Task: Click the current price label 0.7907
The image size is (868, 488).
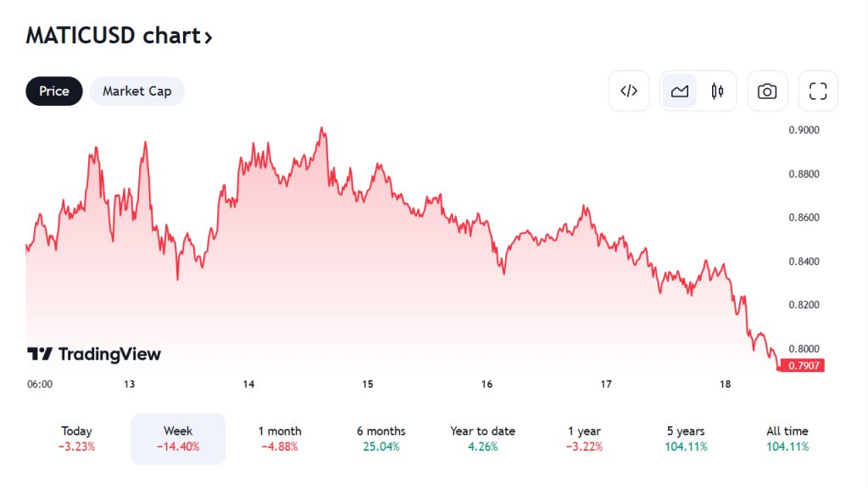Action: pyautogui.click(x=802, y=365)
